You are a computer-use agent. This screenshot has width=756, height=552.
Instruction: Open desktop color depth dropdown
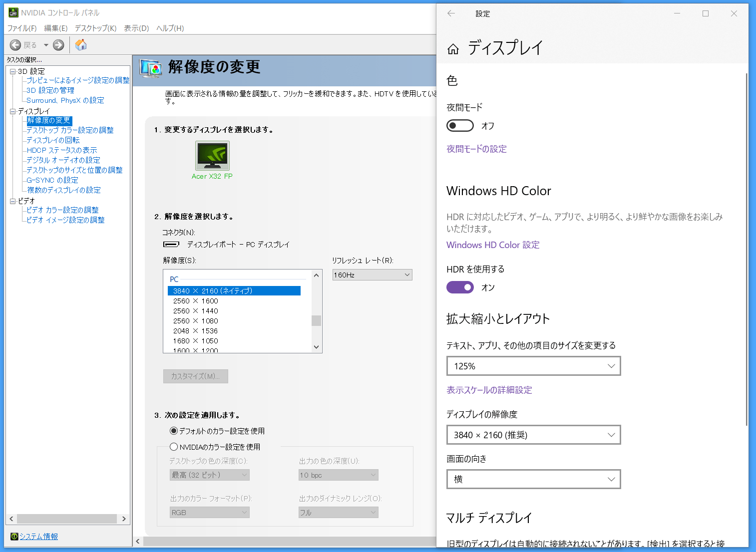(x=210, y=475)
